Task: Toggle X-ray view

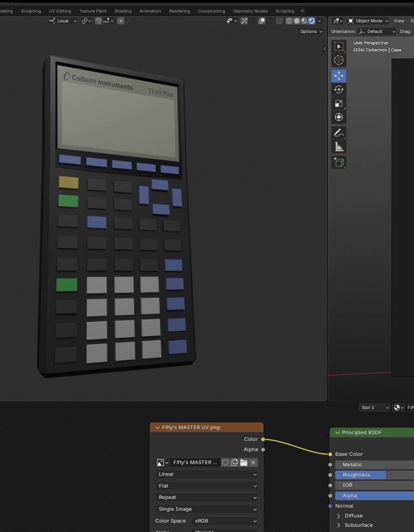Action: [279, 21]
